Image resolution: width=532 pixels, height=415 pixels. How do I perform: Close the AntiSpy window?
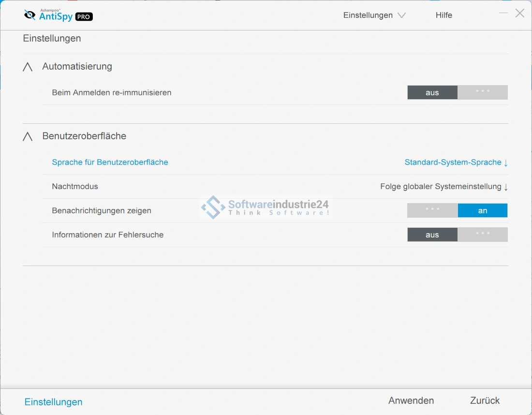pyautogui.click(x=520, y=13)
